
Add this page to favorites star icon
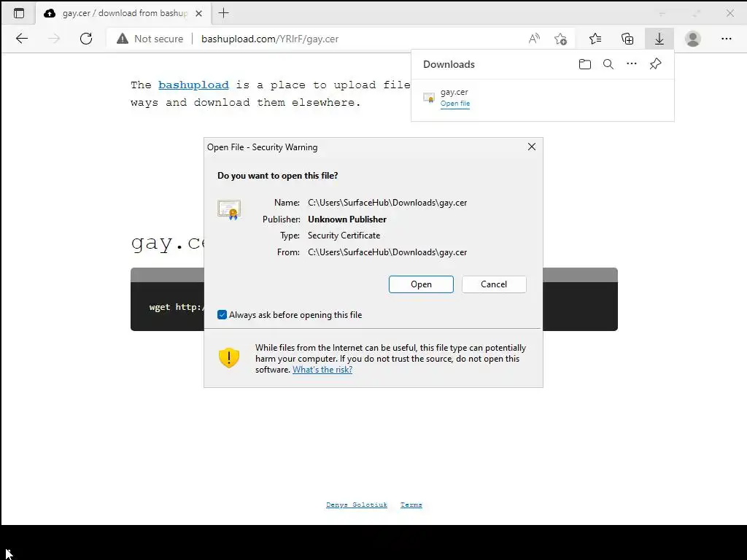[561, 39]
